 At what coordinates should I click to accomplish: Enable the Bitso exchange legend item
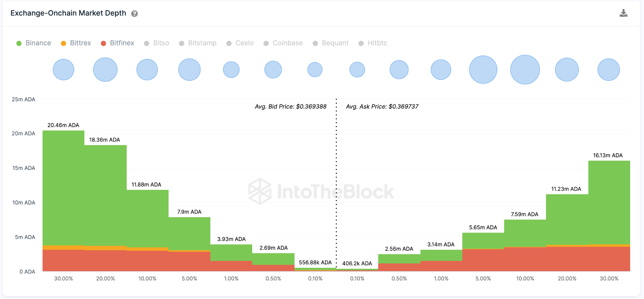(157, 43)
